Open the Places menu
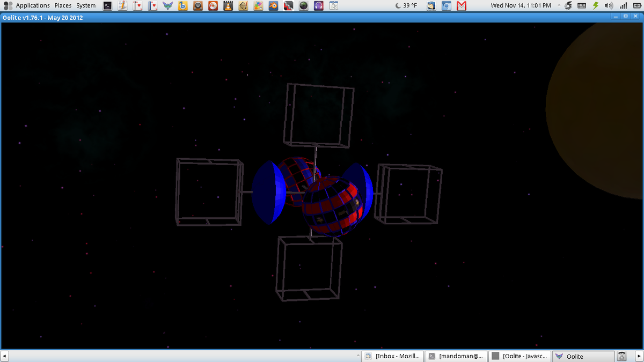Image resolution: width=644 pixels, height=362 pixels. pyautogui.click(x=63, y=5)
